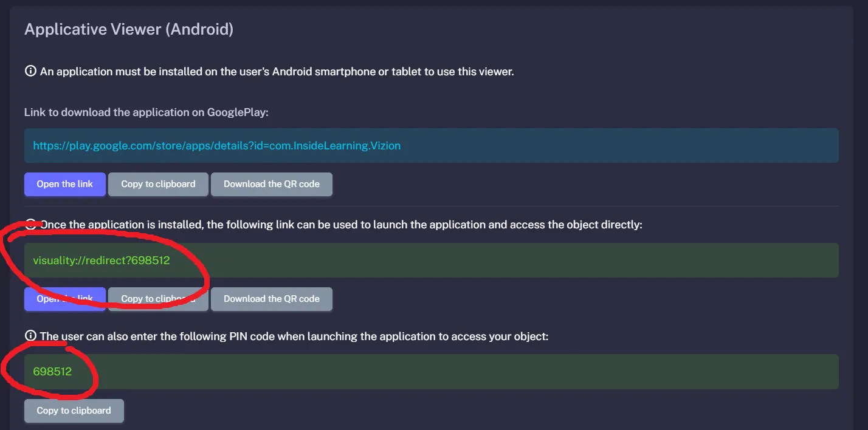This screenshot has height=430, width=868.
Task: Click the 'Applicative Viewer (Android)' heading
Action: pyautogui.click(x=128, y=29)
